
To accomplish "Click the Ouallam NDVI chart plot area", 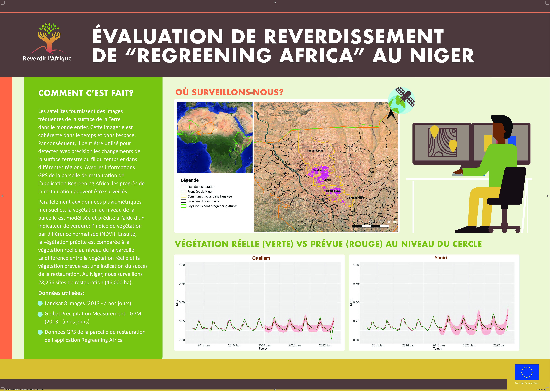I will (x=263, y=302).
